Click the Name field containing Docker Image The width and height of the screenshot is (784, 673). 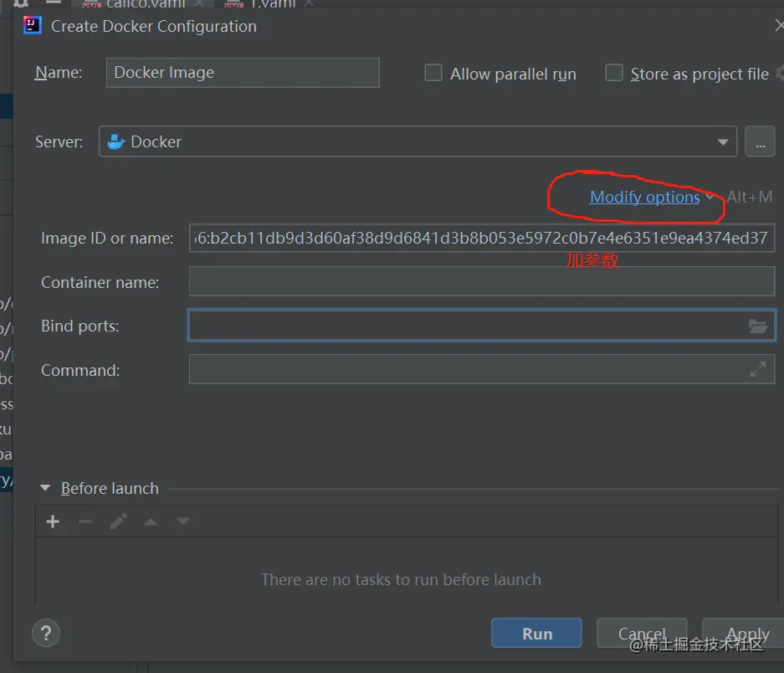point(243,73)
